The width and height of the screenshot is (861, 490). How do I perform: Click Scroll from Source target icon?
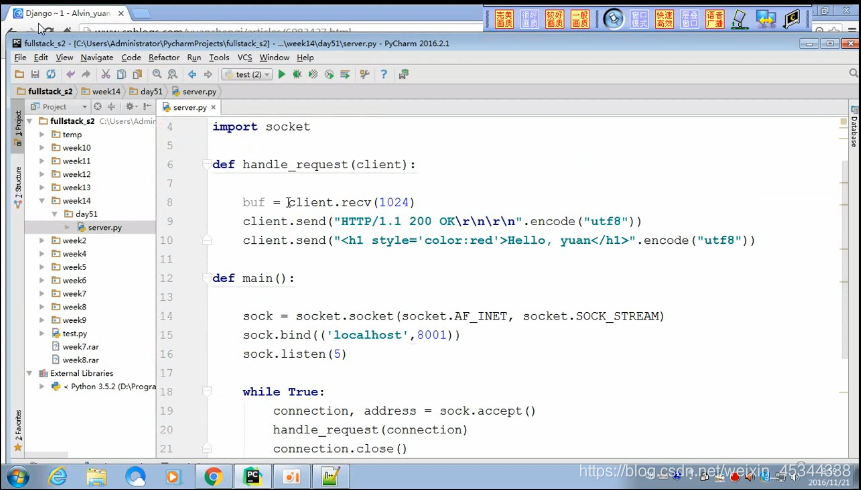[x=98, y=107]
